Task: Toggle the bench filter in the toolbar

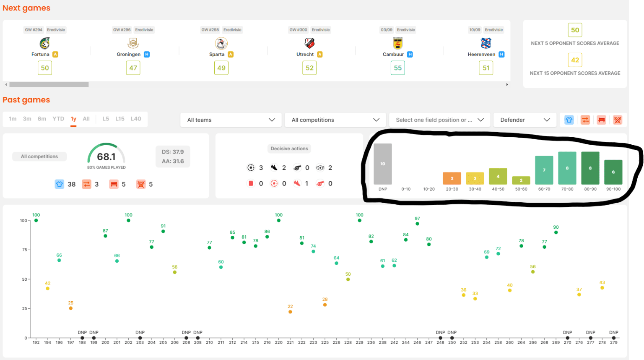Action: point(602,120)
